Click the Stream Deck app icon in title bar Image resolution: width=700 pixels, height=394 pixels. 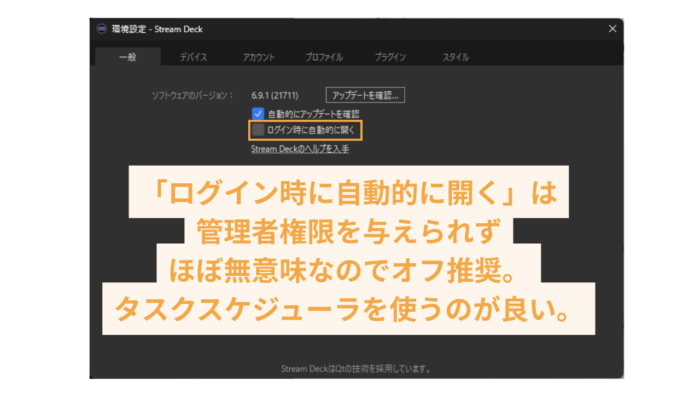click(x=102, y=29)
